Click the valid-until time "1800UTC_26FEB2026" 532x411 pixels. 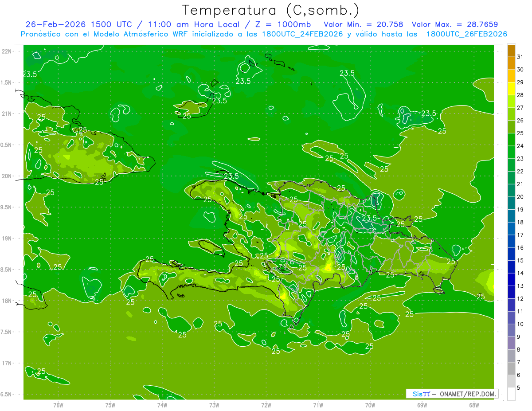467,34
